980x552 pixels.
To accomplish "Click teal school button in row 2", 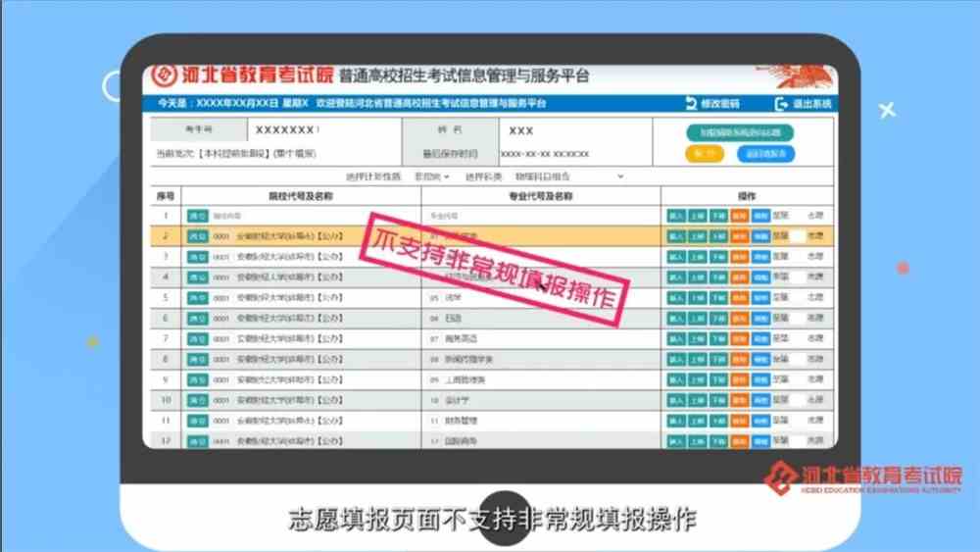I will tap(198, 236).
